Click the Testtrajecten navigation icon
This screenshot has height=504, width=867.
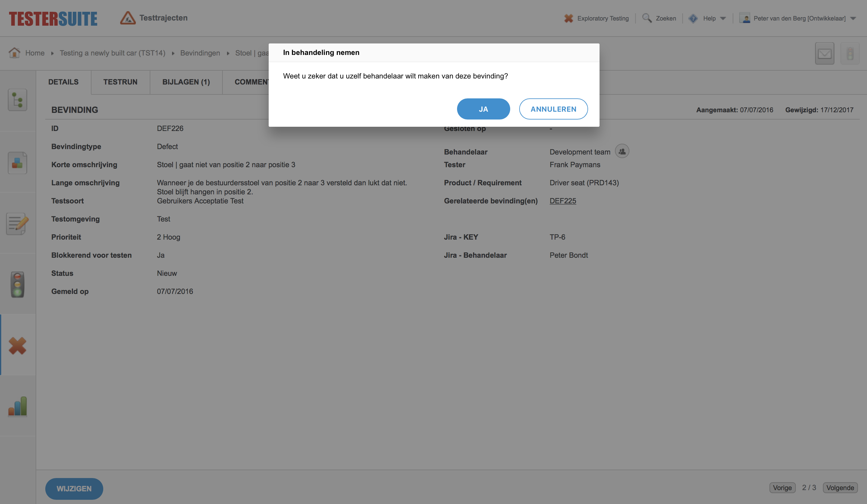tap(128, 18)
